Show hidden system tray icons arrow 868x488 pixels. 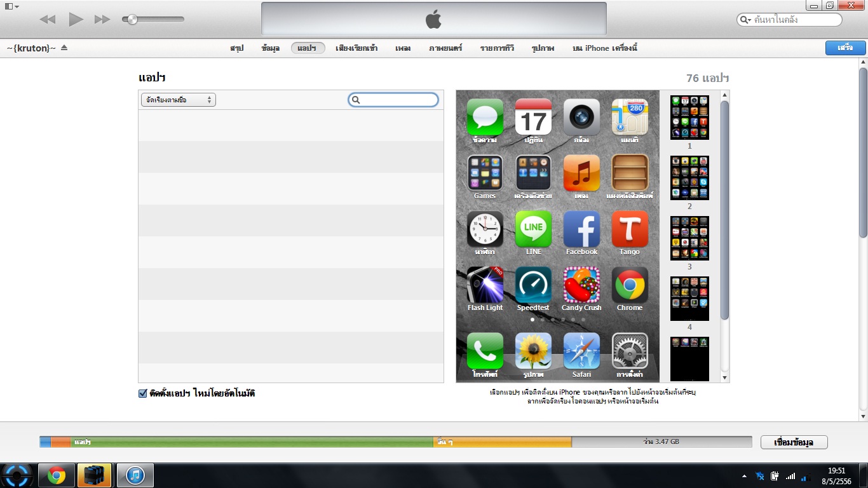(744, 475)
